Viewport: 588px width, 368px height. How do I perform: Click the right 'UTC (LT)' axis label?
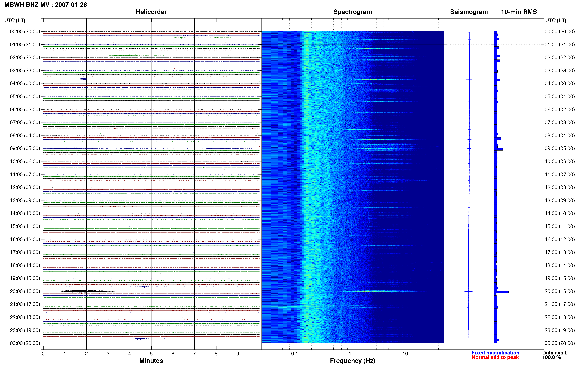coord(556,20)
